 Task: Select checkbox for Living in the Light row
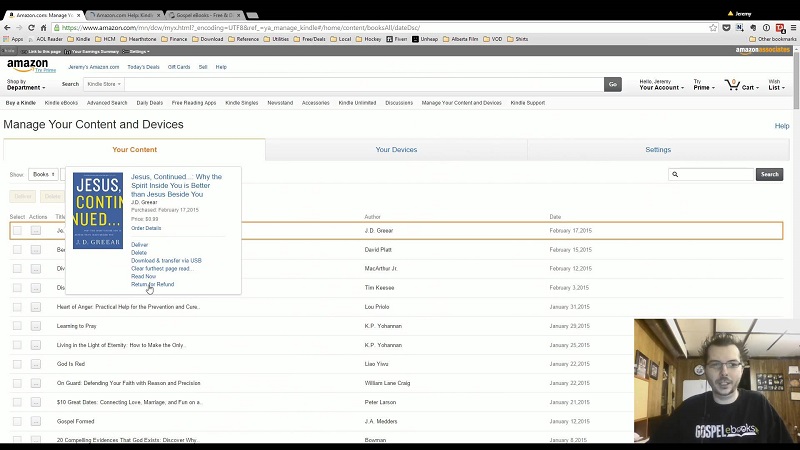tap(17, 345)
